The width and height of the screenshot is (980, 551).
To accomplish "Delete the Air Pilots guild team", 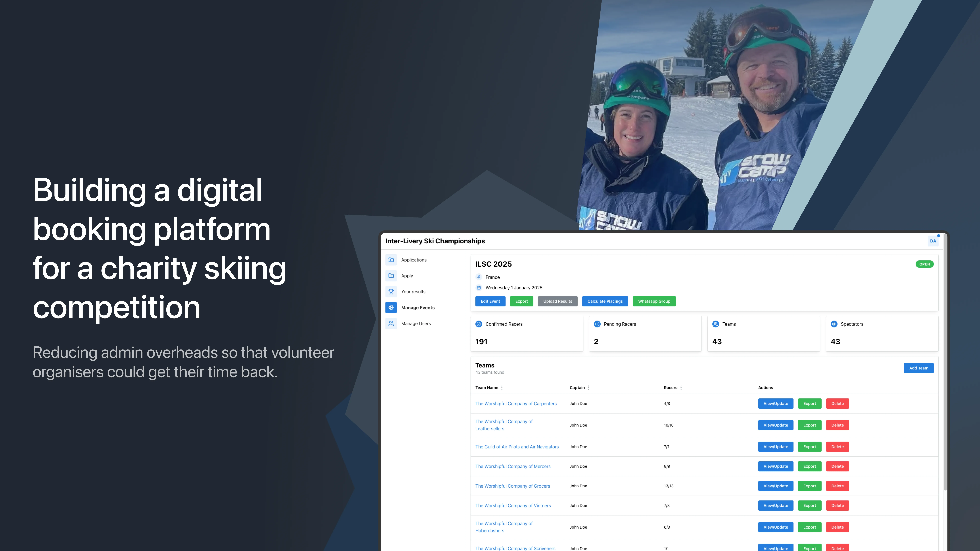I will pos(837,447).
